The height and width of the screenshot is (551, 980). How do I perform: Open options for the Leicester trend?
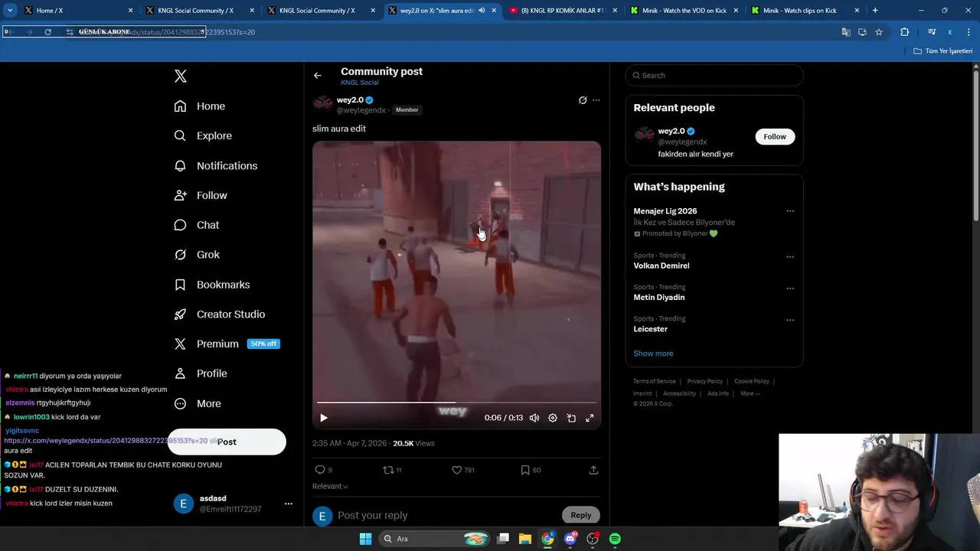coord(790,320)
